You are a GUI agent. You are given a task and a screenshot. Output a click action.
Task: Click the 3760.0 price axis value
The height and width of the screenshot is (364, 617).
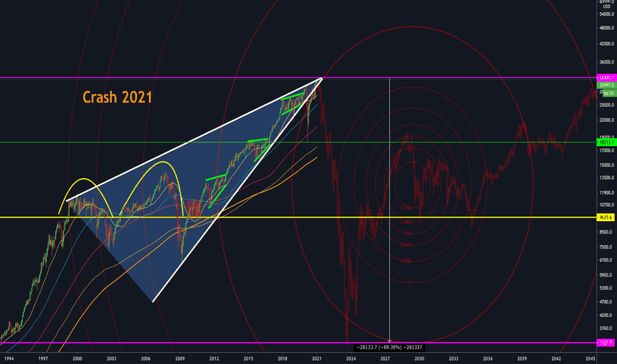[606, 328]
